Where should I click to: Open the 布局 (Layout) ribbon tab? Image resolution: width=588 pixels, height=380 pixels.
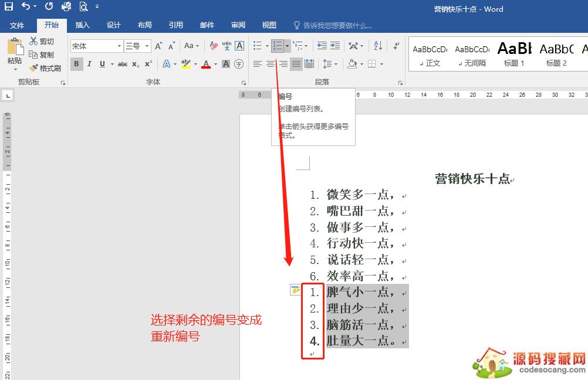[144, 25]
